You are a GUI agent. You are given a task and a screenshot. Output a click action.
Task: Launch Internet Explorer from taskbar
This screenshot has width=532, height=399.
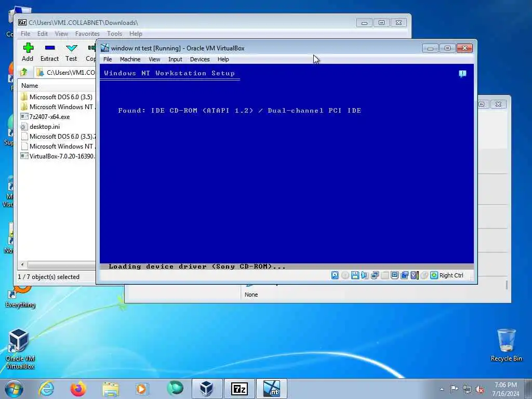(x=46, y=389)
